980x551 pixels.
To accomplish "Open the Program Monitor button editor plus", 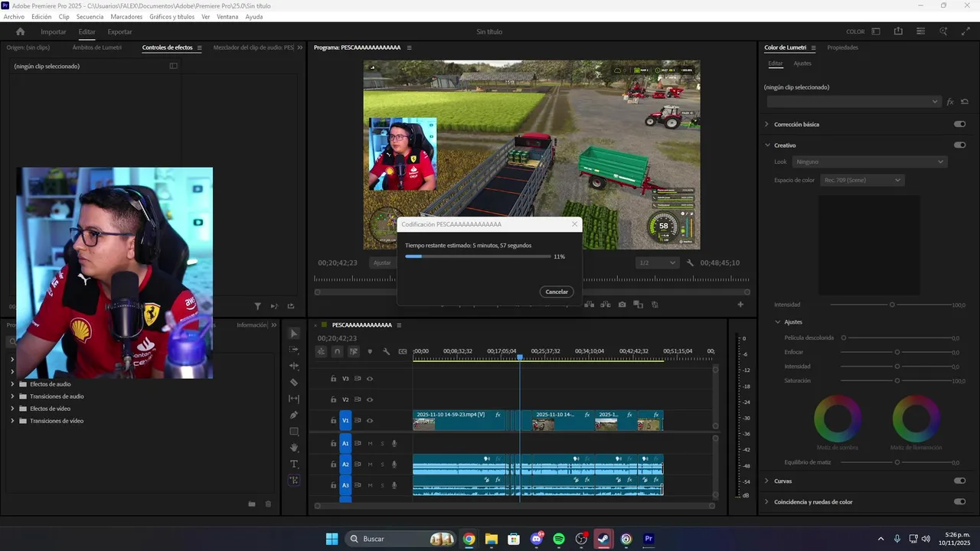I will [x=740, y=305].
